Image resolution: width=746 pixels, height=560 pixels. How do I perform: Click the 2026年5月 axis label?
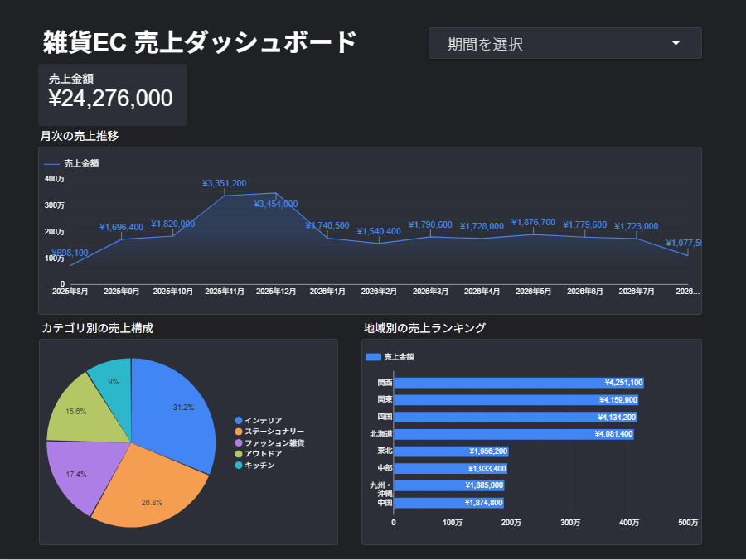(533, 292)
